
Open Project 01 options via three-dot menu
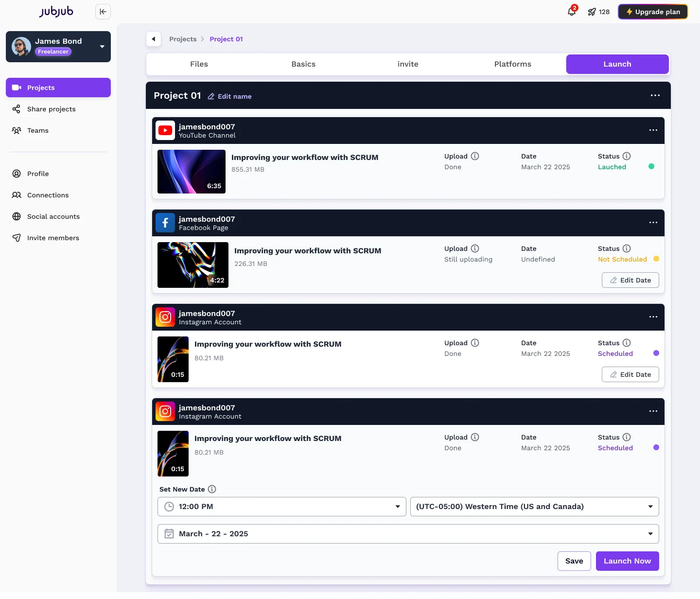click(x=655, y=95)
